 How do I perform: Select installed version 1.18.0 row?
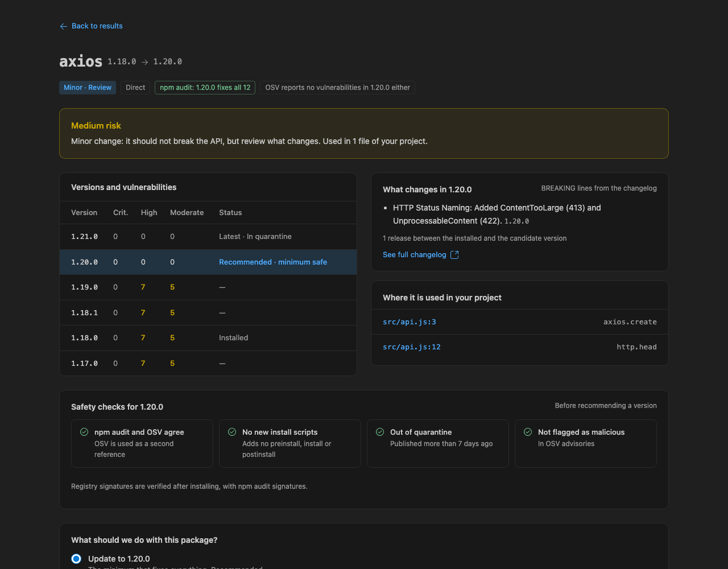point(208,338)
